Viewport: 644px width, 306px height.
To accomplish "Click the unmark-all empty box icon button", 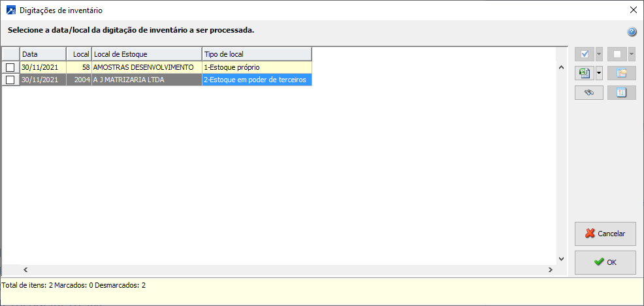I will pos(617,54).
